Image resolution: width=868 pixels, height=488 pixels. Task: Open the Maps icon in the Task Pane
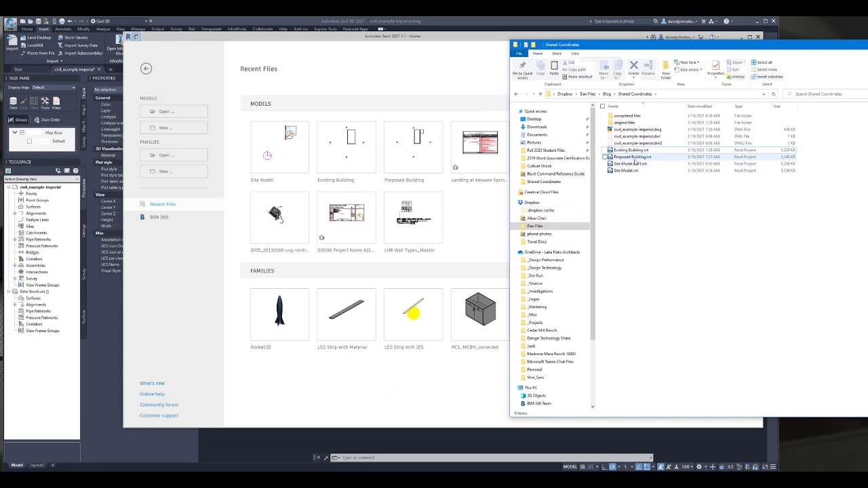[x=56, y=102]
